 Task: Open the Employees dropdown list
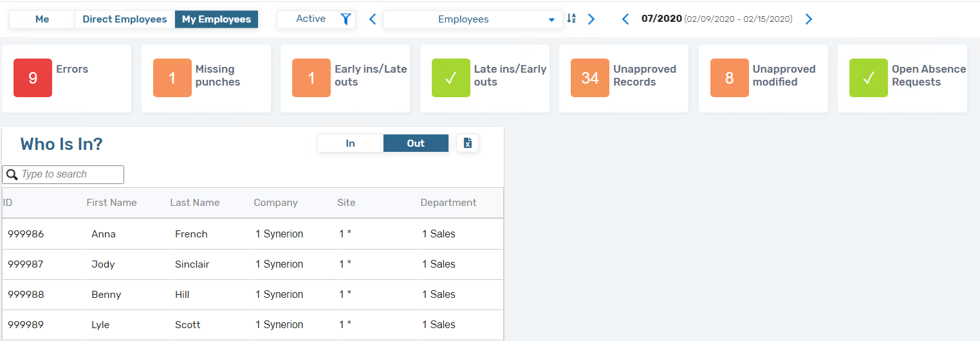tap(472, 19)
